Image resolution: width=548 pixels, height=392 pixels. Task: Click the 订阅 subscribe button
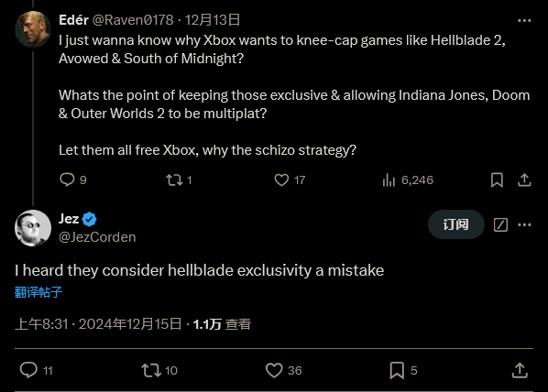(456, 224)
